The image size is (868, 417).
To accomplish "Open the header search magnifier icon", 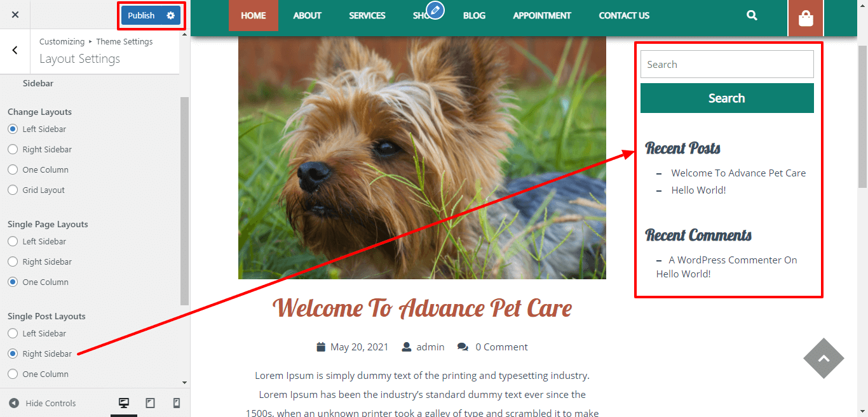I will [752, 15].
